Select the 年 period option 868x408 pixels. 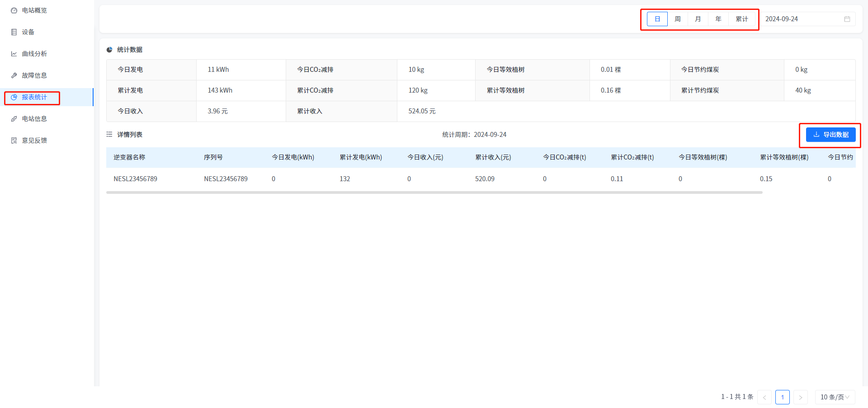point(718,19)
